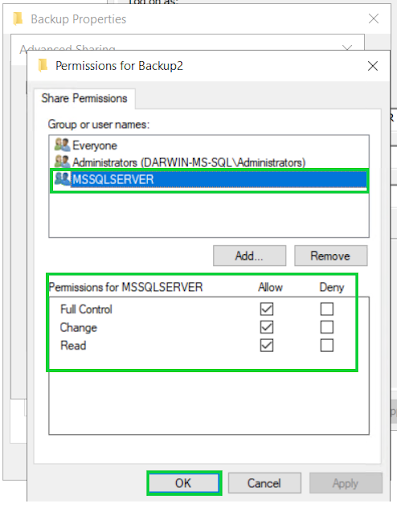Click the Cancel button
Viewport: 397px width, 512px height.
tap(264, 483)
